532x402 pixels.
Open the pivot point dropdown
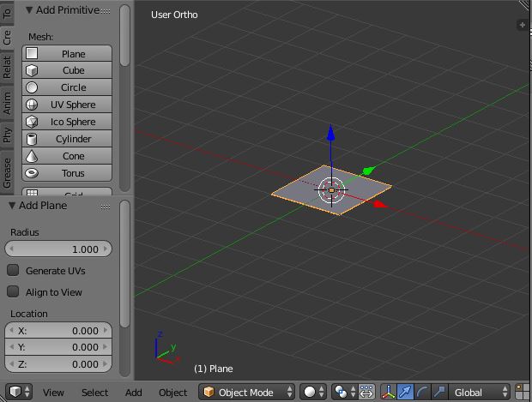click(344, 392)
